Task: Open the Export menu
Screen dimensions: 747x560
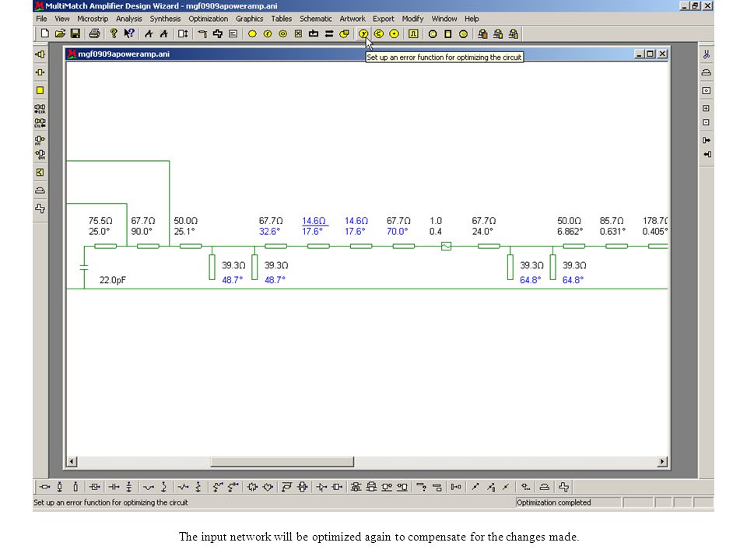Action: (x=383, y=19)
